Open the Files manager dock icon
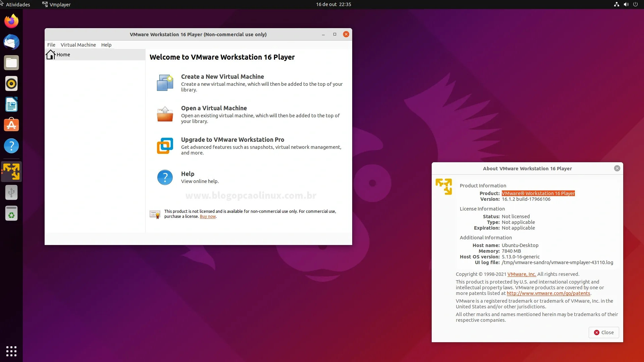 [11, 63]
